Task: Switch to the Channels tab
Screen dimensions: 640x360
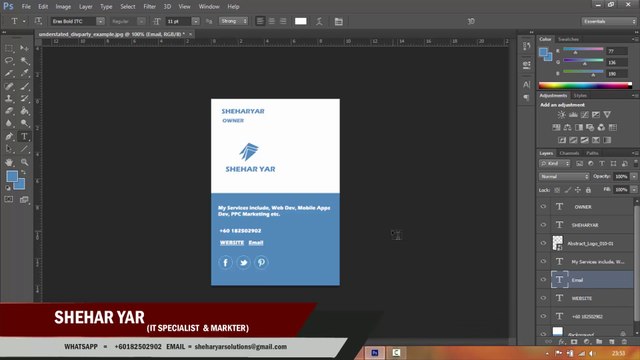Action: click(x=569, y=153)
